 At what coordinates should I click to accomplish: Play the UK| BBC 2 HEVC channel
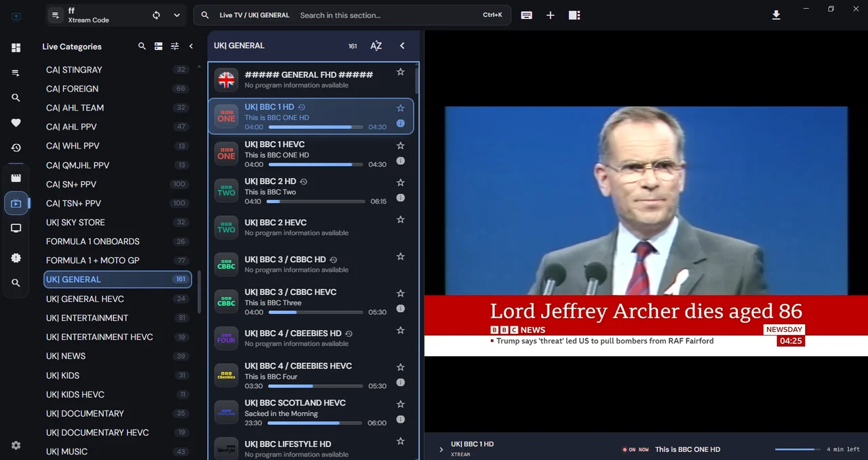tap(311, 227)
